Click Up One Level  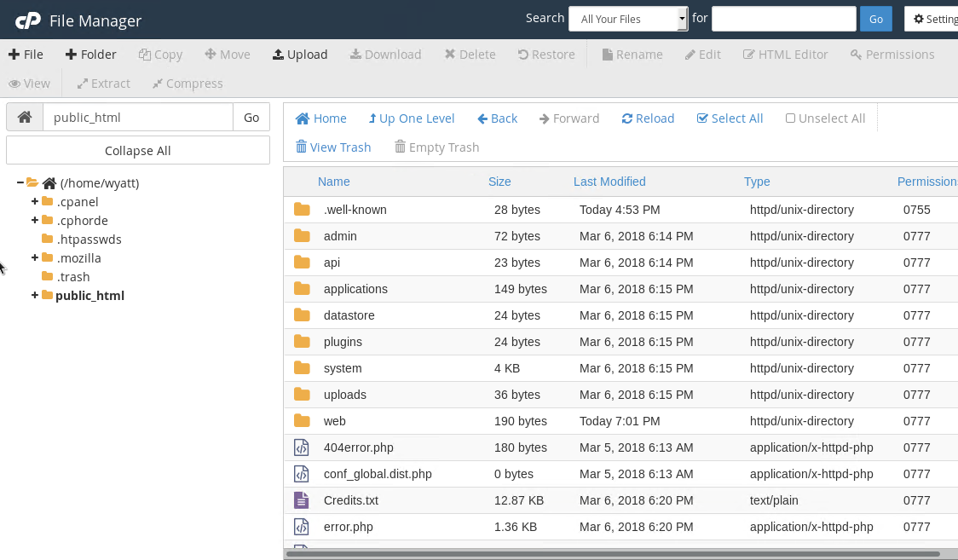(x=411, y=118)
